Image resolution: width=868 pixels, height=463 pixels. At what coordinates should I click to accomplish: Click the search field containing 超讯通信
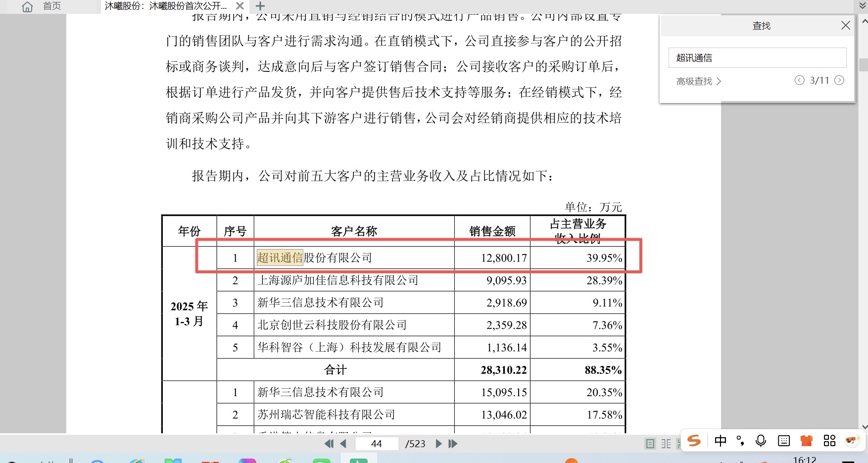click(x=757, y=58)
